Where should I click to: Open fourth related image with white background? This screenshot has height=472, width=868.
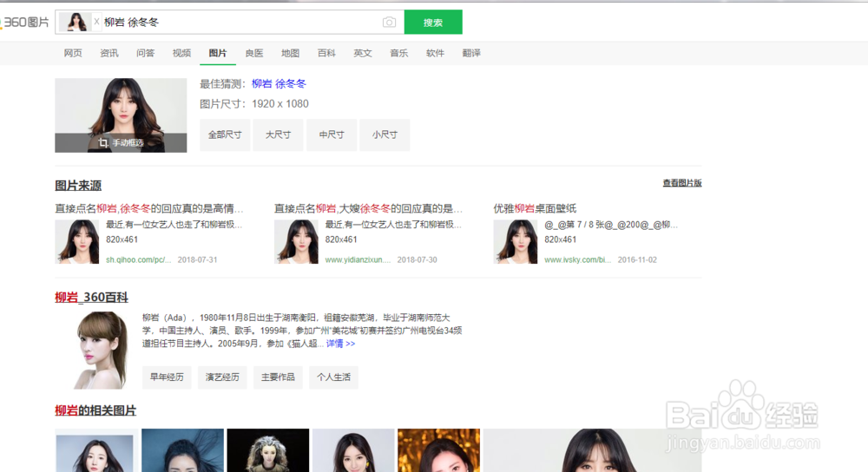click(x=353, y=450)
